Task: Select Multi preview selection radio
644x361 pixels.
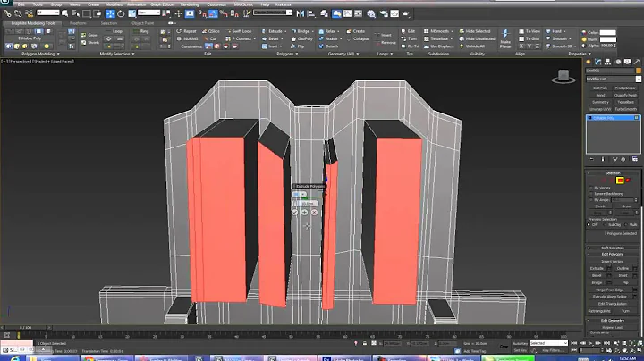Action: pos(626,225)
